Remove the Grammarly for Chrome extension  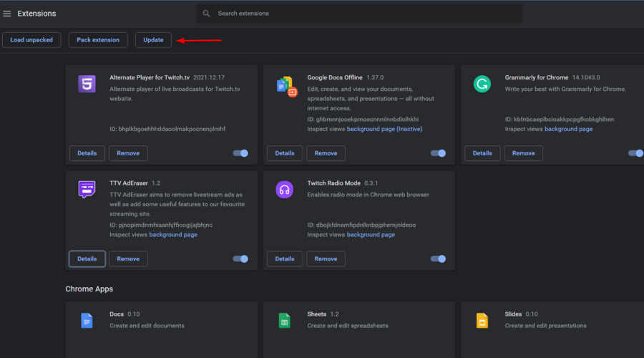[523, 153]
